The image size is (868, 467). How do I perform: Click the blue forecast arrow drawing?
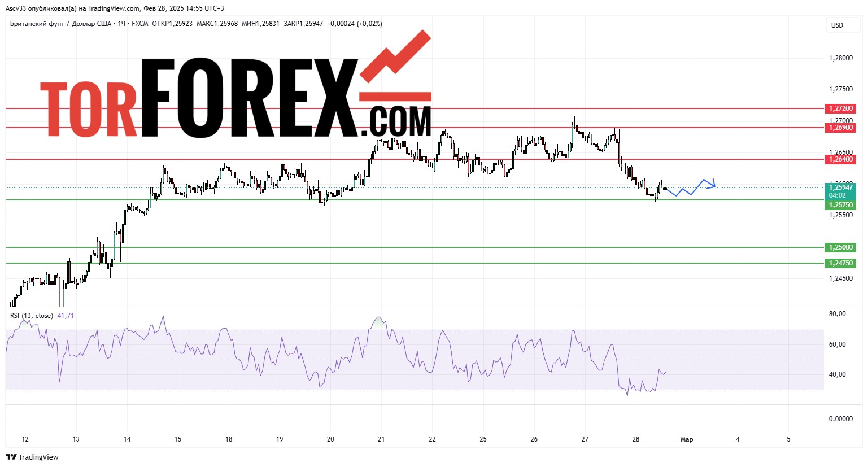(692, 188)
